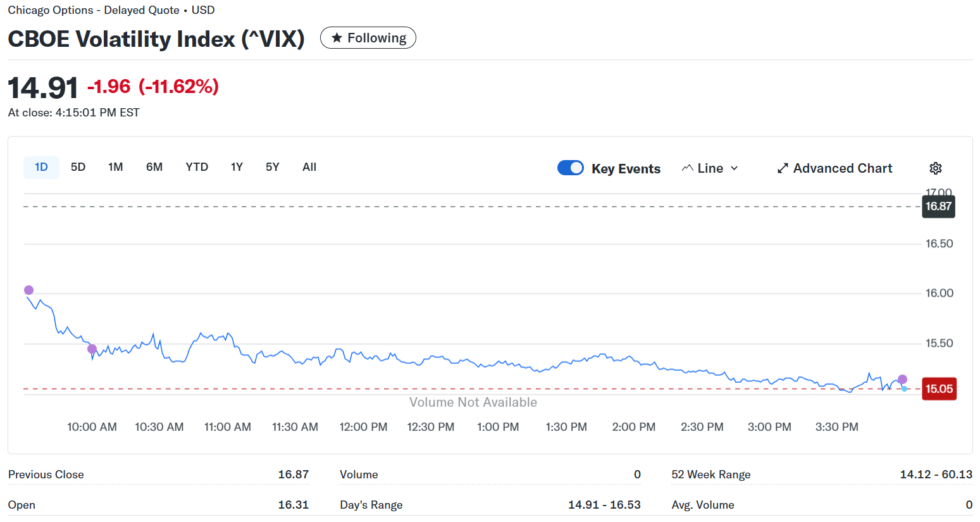Click the 14.91 last price value
The height and width of the screenshot is (522, 980).
[43, 87]
